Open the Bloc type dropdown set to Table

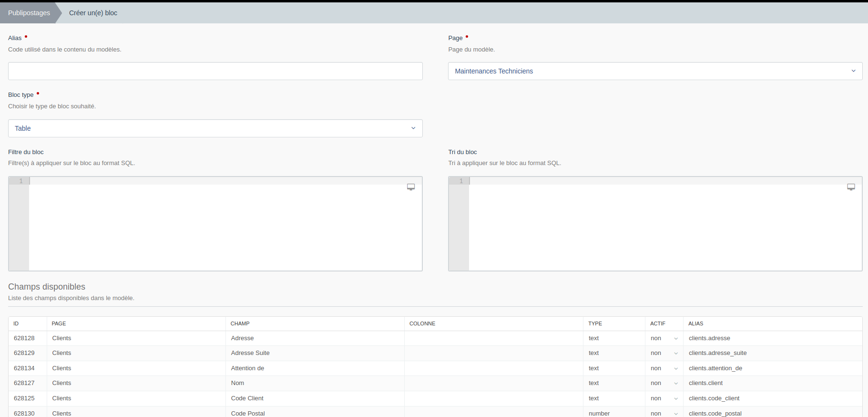[215, 128]
